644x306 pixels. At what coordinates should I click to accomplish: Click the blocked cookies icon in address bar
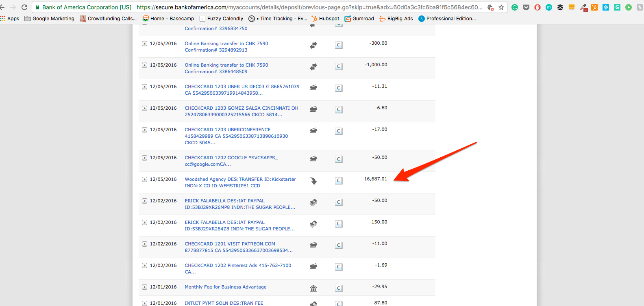tap(491, 7)
